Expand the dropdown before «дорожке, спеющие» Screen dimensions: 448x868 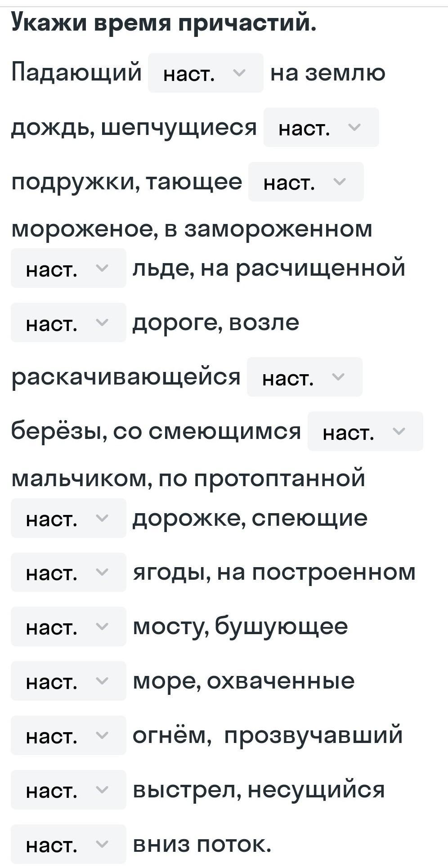68,519
